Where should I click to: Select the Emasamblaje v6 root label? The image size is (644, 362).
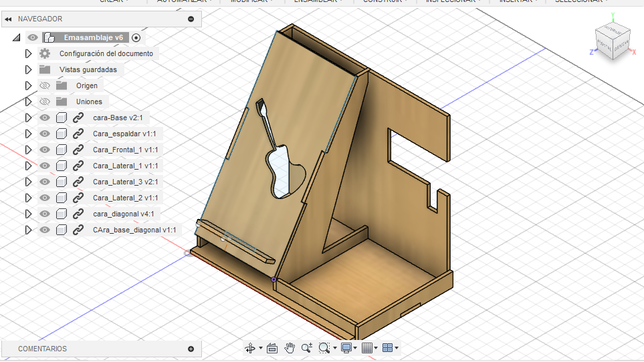[93, 37]
